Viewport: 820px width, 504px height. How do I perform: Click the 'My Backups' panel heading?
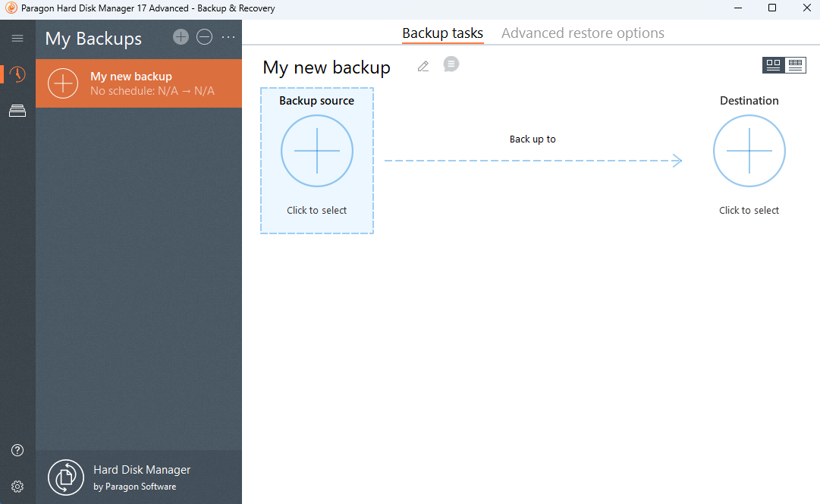pos(93,39)
